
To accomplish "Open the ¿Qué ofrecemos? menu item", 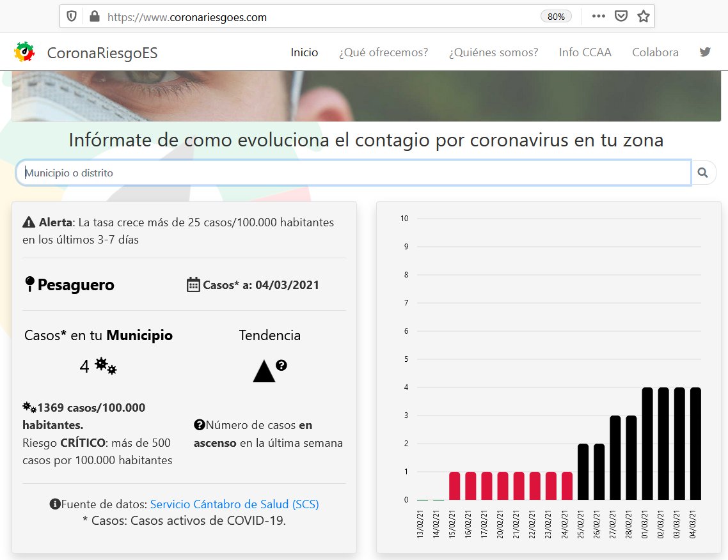I will click(383, 52).
